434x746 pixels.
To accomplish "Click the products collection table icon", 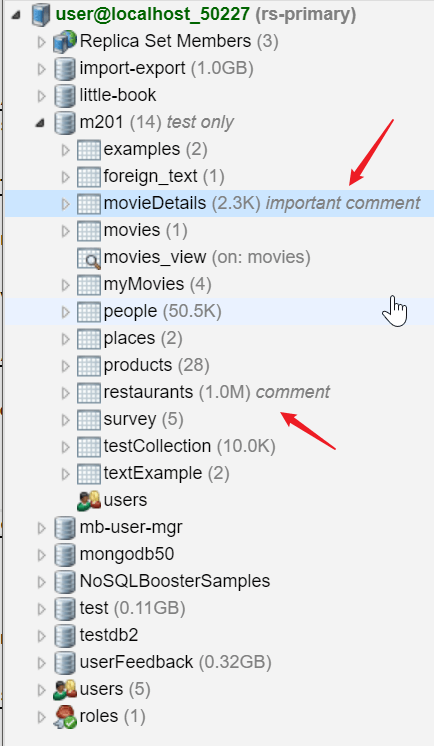I will coord(89,366).
